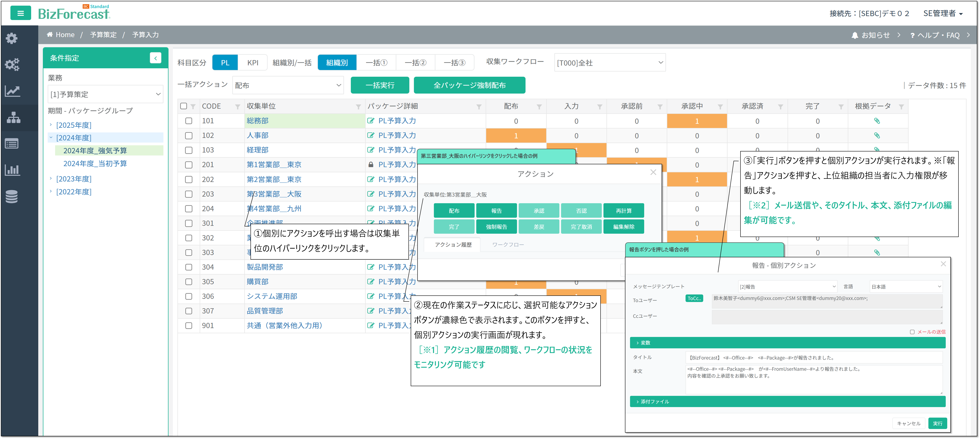980x439 pixels.
Task: Open the single gear settings icon in sidebar
Action: tap(12, 38)
